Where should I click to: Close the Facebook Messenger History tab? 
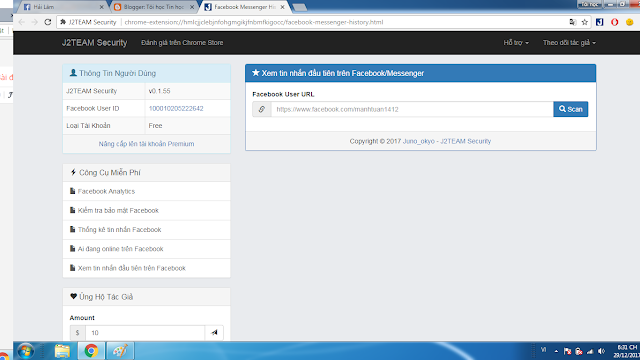(282, 7)
